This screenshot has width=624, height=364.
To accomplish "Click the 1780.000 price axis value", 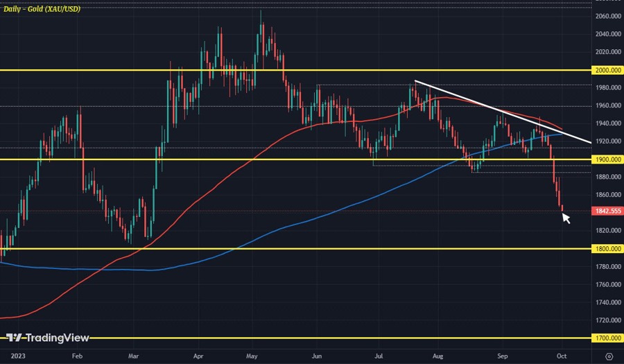I will click(x=609, y=266).
